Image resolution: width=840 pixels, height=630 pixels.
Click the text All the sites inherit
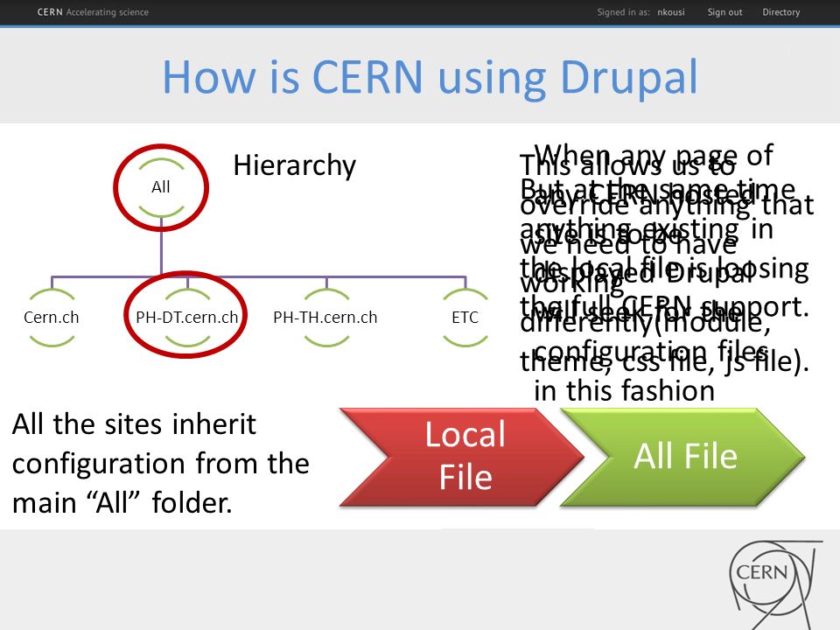(134, 424)
